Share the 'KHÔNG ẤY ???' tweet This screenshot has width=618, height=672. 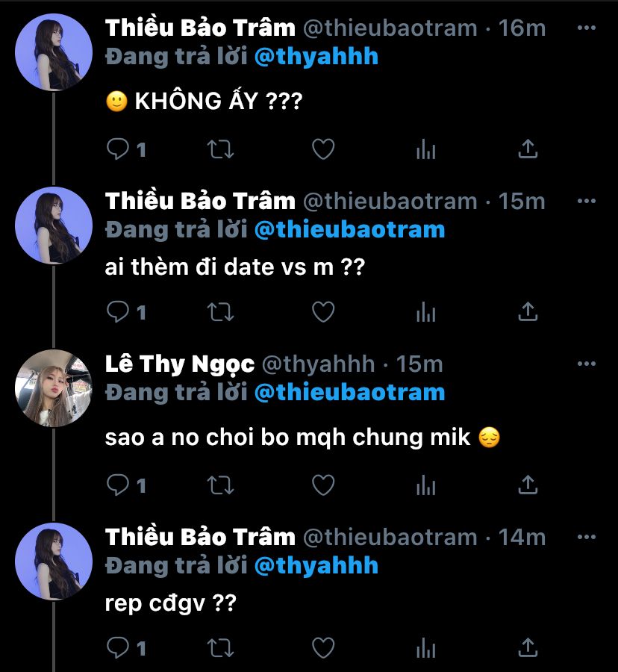coord(528,149)
